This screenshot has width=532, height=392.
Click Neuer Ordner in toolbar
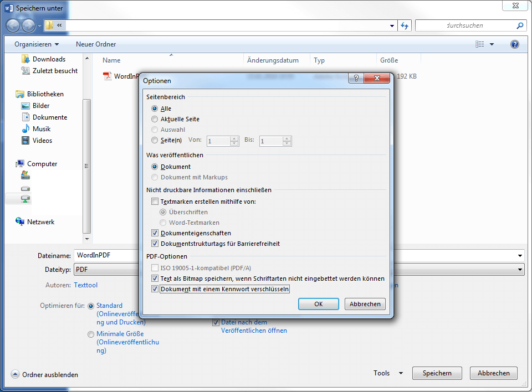click(x=96, y=44)
